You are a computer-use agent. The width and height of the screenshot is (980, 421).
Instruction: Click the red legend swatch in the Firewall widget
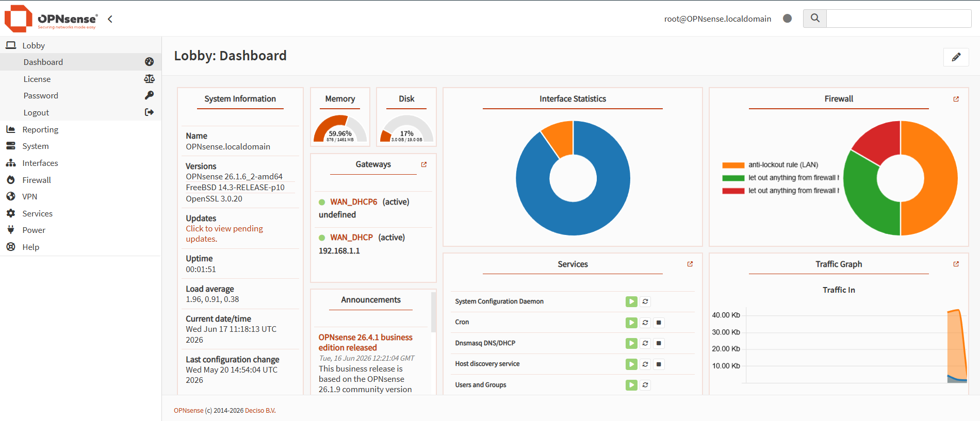coord(733,191)
